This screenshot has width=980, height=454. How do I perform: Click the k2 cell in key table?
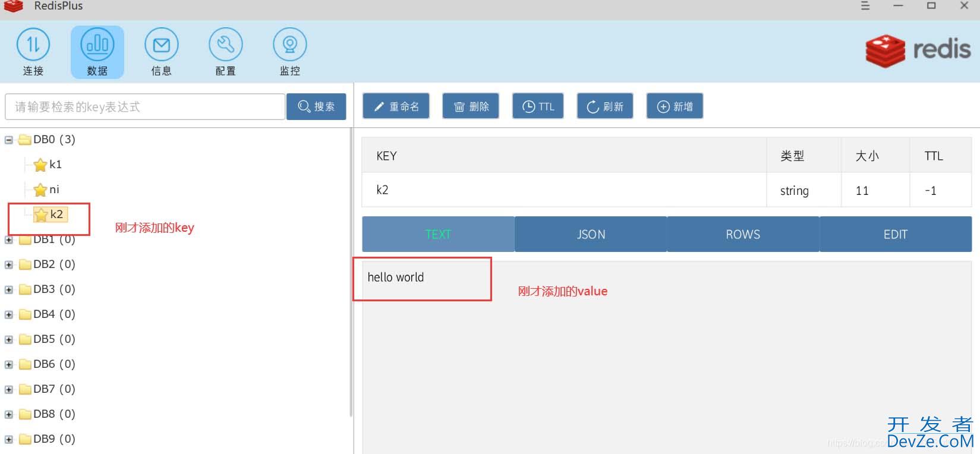tap(564, 190)
